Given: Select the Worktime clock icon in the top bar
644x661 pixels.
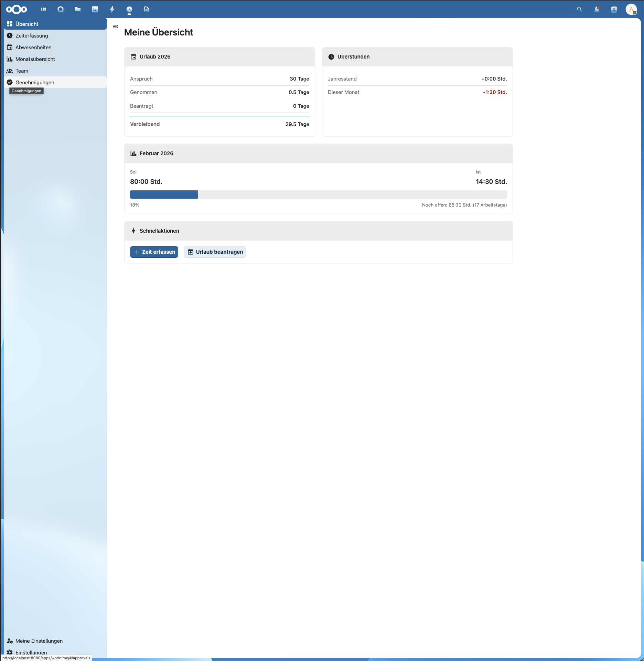Looking at the screenshot, I should [x=129, y=9].
